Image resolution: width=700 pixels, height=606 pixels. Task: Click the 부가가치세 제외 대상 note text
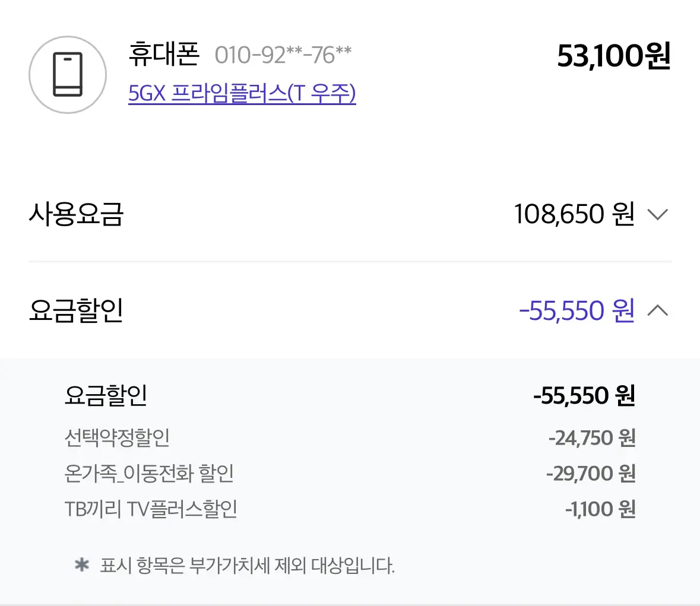click(247, 565)
